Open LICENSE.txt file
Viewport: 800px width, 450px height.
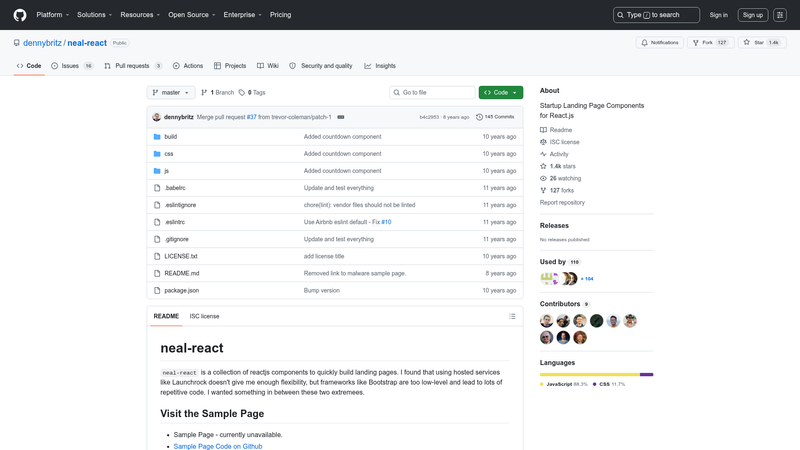pos(181,256)
